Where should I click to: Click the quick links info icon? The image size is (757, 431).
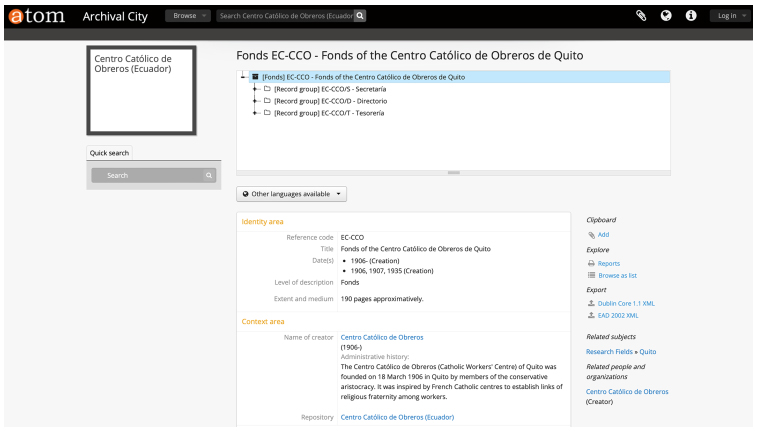click(690, 16)
